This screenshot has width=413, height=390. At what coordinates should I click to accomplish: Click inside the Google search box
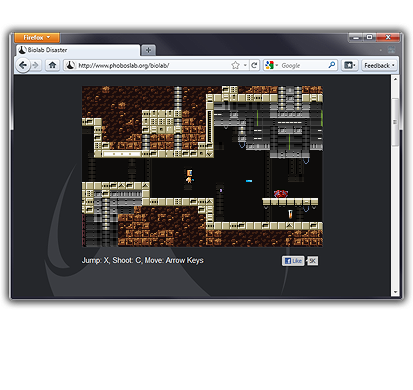(x=303, y=65)
